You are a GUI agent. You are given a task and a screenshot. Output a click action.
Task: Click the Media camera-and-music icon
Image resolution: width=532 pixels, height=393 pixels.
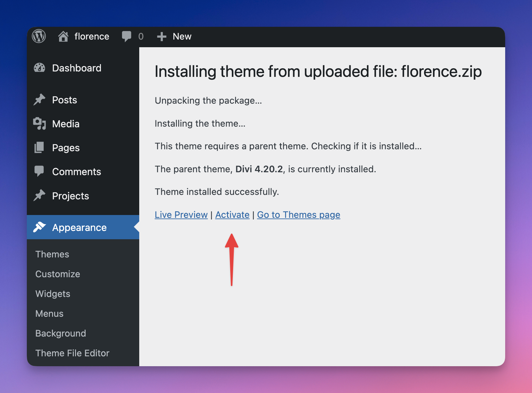coord(40,124)
